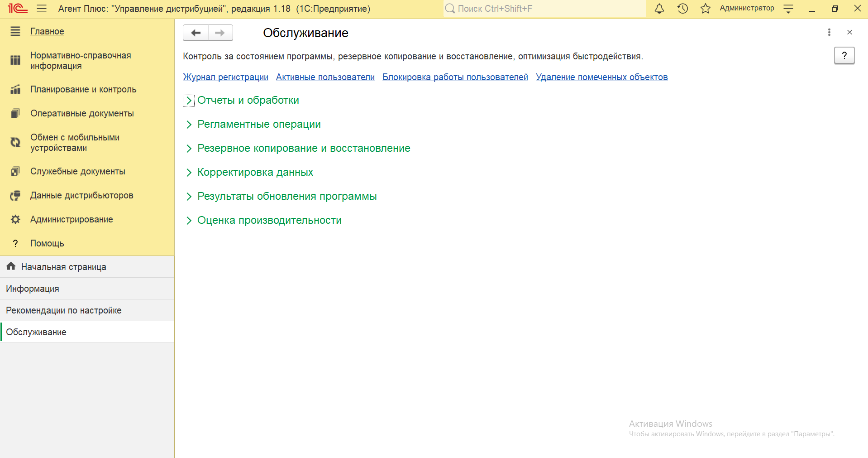This screenshot has height=458, width=868.
Task: Open the Помощь section label
Action: (x=47, y=243)
